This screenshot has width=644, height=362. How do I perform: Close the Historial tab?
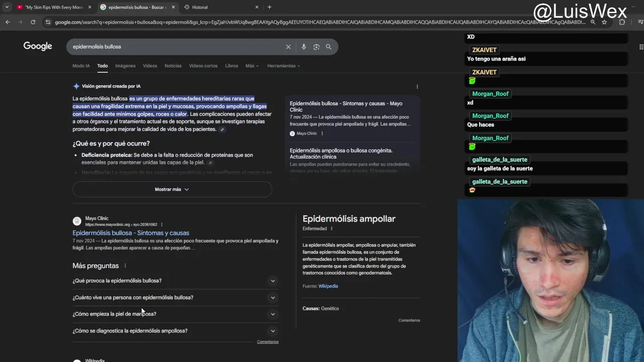[x=257, y=7]
